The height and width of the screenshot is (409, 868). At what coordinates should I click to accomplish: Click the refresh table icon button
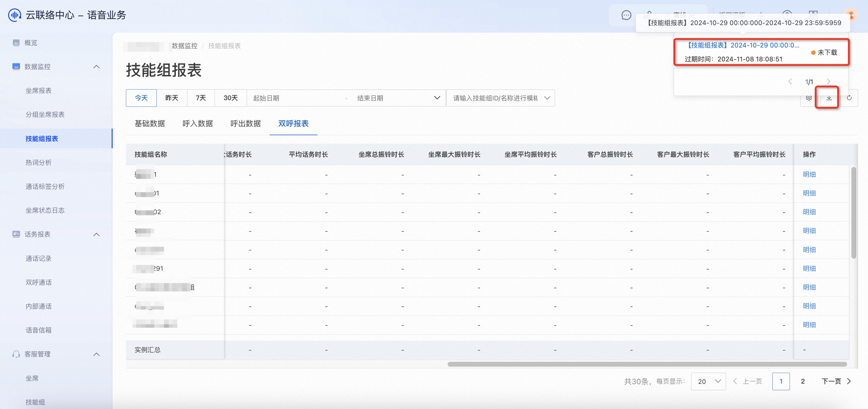tap(849, 98)
